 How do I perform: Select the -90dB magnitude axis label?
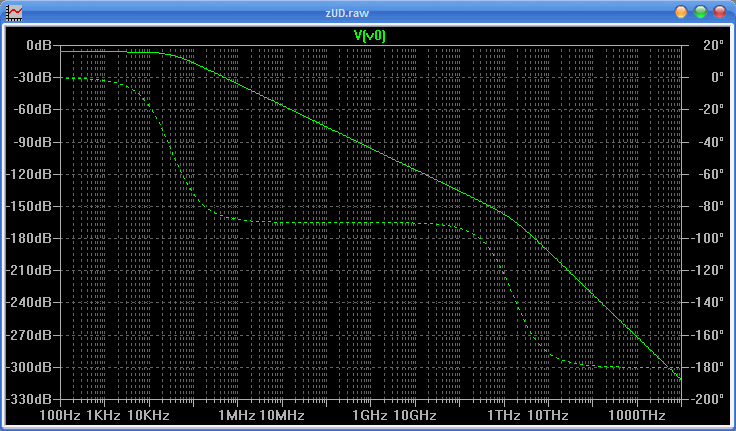point(34,142)
